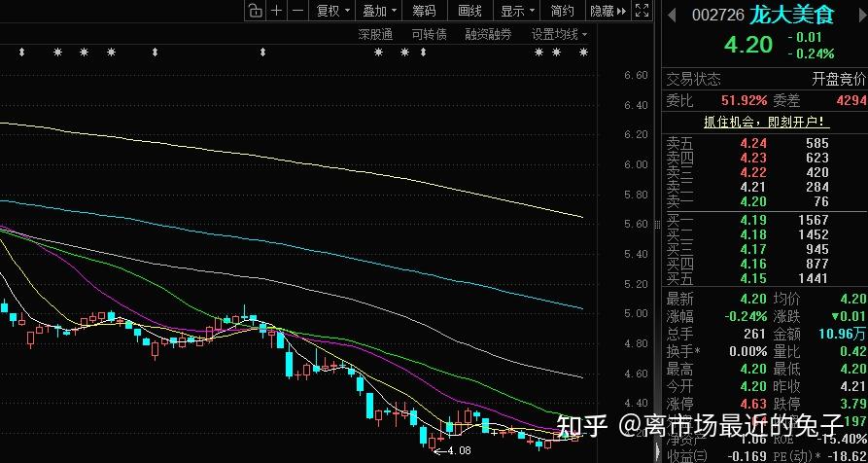Click stock code 002726
This screenshot has width=868, height=463.
tap(718, 15)
